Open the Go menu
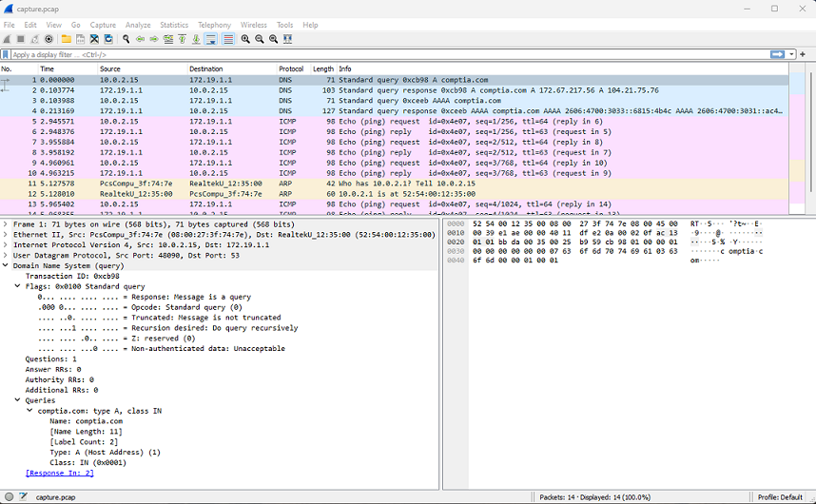 pyautogui.click(x=75, y=25)
